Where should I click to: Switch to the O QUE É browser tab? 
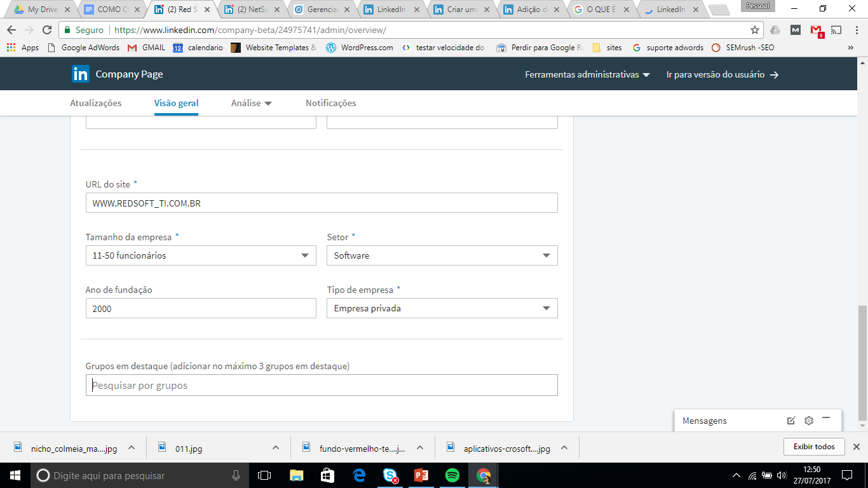tap(601, 10)
